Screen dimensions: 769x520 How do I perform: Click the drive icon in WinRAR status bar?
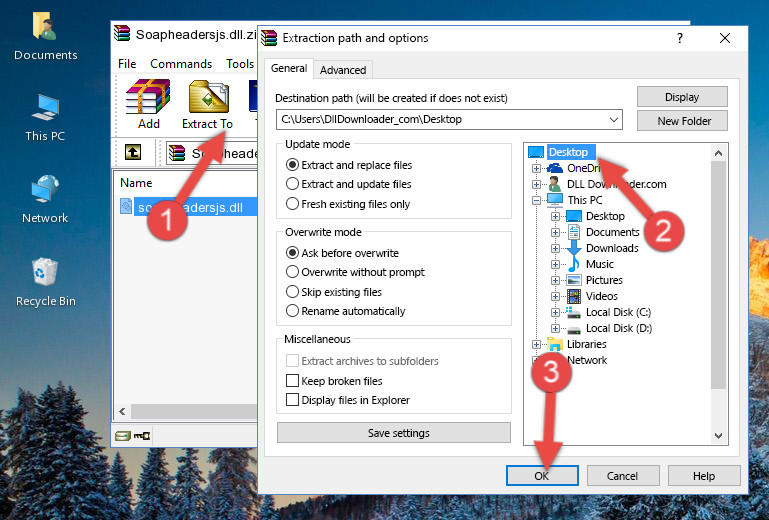coord(123,435)
